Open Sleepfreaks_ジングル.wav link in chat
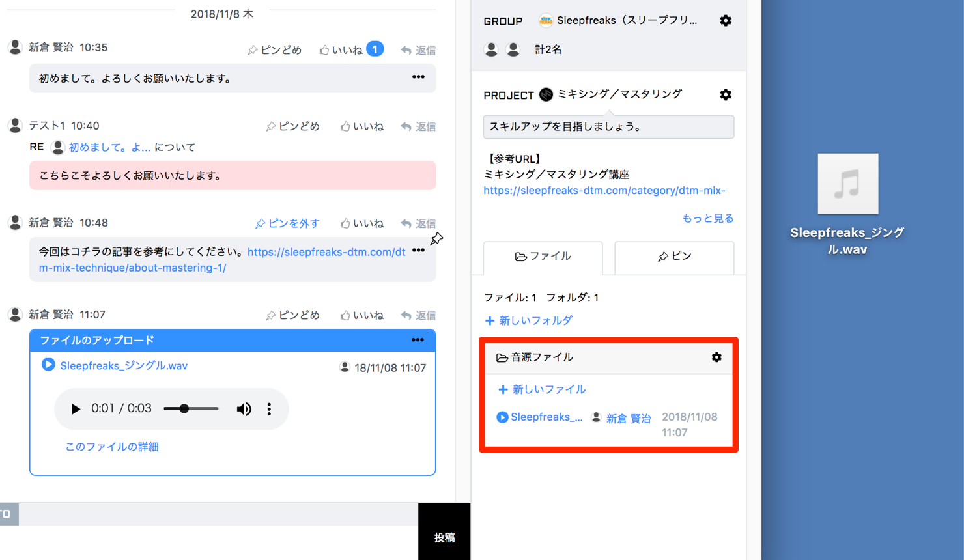 coord(124,365)
